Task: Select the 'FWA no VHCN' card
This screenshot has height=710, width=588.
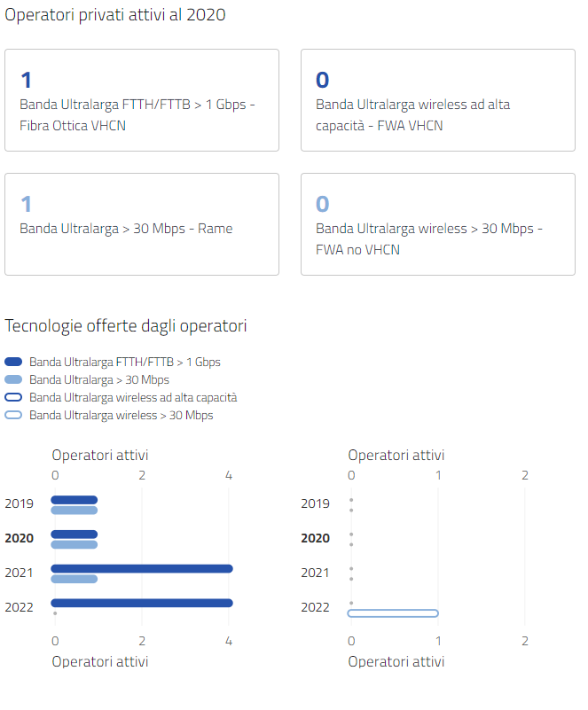Action: (437, 223)
